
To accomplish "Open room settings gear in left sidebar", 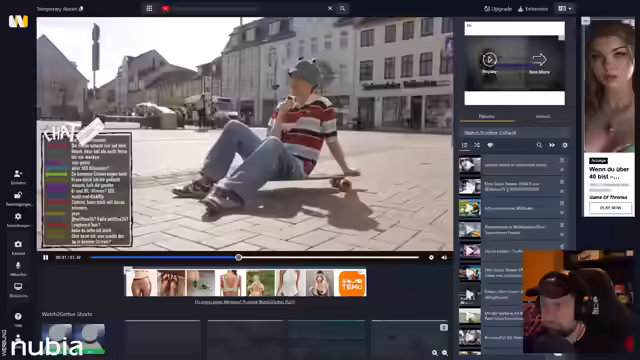I will (x=18, y=217).
